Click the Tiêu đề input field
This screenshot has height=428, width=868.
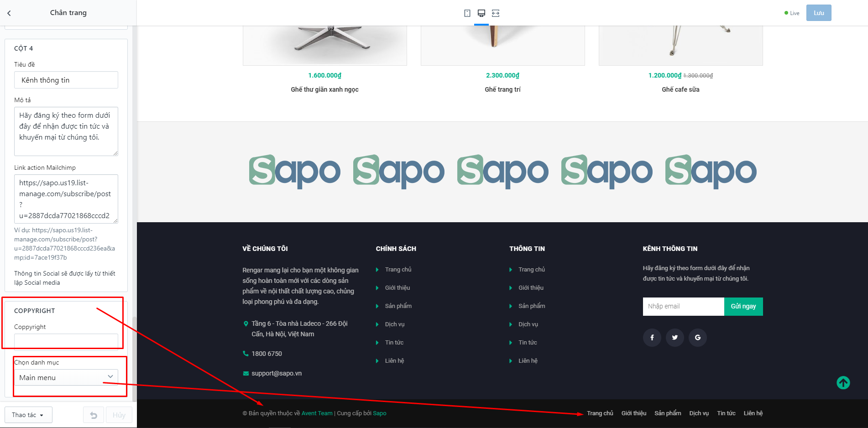pos(66,80)
